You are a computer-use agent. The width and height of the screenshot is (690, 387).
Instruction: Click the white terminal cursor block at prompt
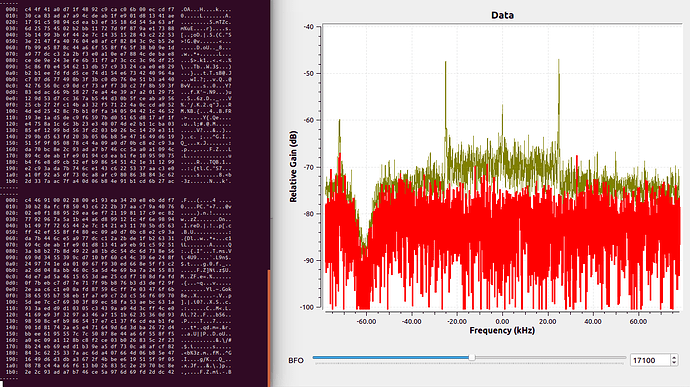tap(2, 384)
